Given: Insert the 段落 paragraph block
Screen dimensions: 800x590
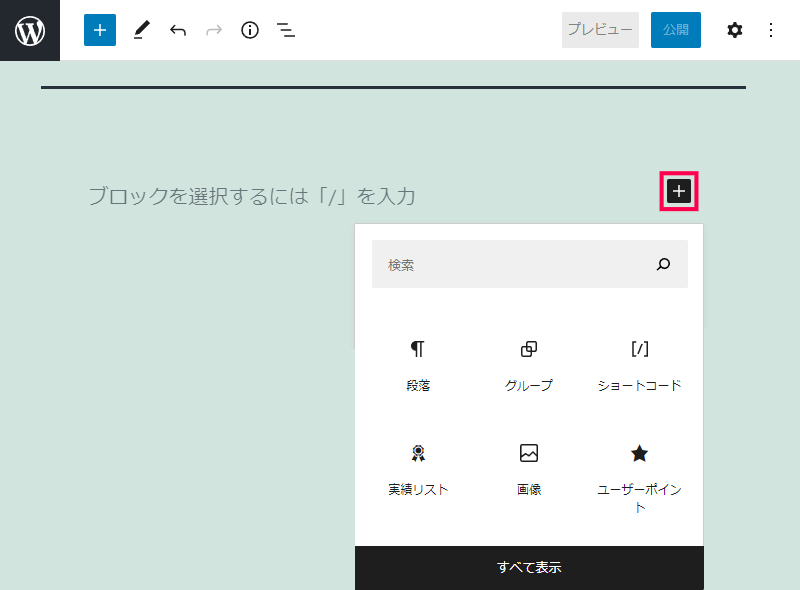Looking at the screenshot, I should [418, 366].
